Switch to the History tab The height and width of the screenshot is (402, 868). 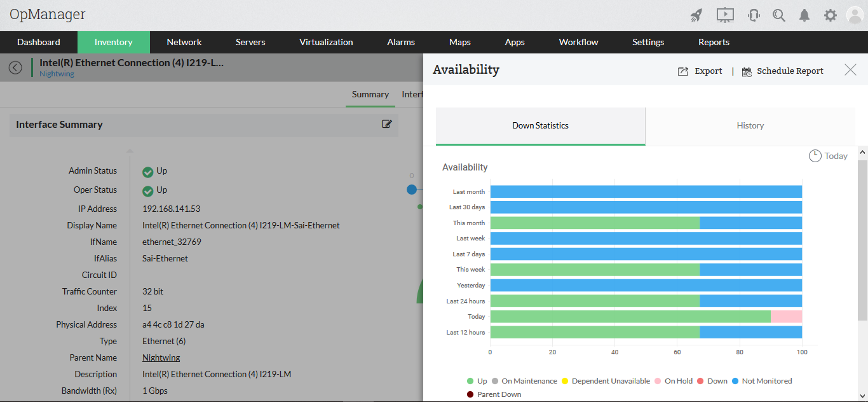click(x=750, y=126)
